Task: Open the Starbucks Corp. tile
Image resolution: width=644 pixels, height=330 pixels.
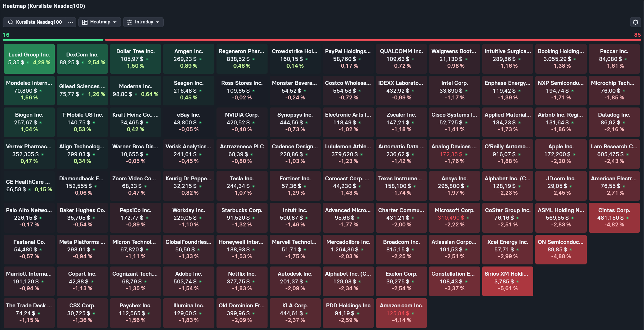Action: point(242,218)
